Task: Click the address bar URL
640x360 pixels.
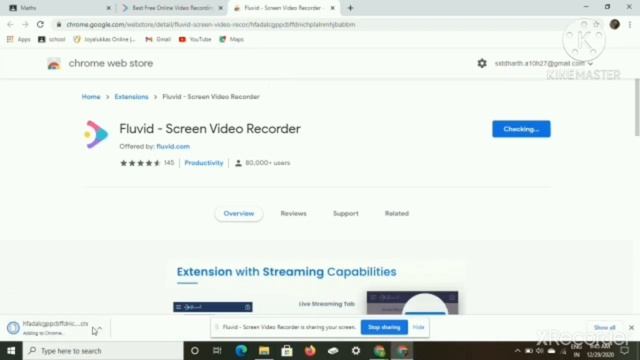Action: (211, 24)
